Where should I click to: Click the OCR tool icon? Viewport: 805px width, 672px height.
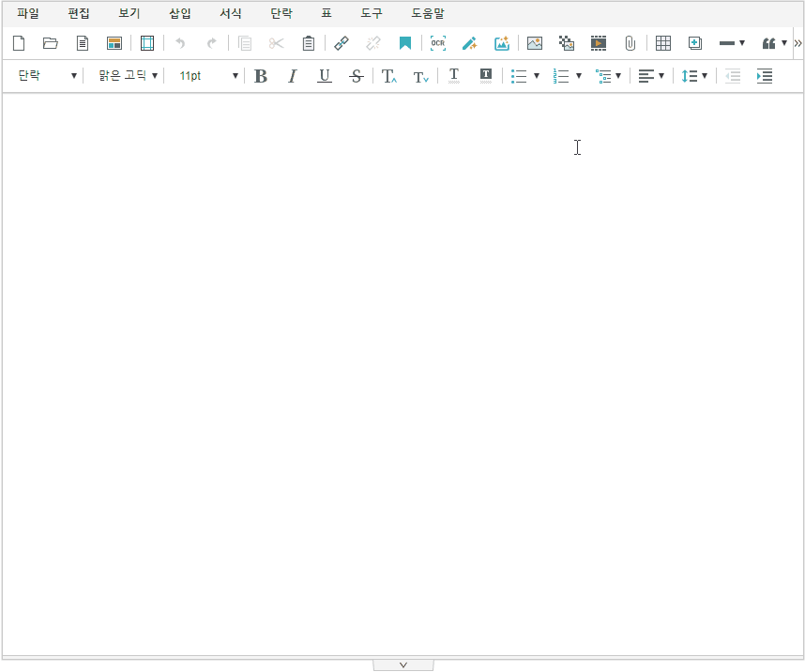438,43
